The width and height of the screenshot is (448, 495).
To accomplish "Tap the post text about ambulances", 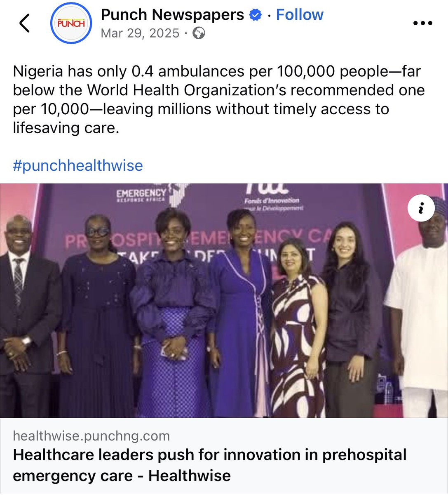I will click(218, 99).
